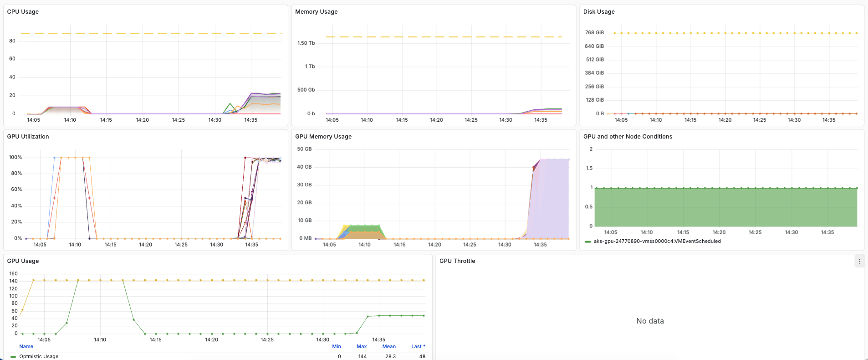Click the GPU Throttle panel title

[457, 261]
